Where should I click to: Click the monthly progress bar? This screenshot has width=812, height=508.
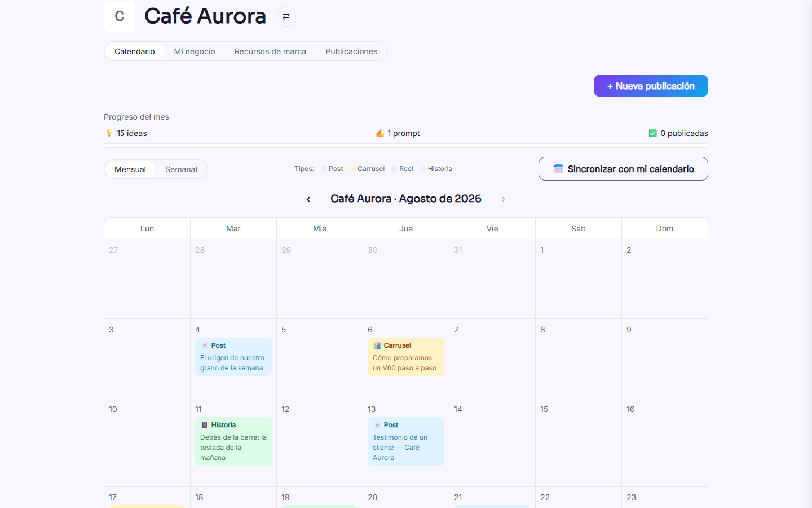click(x=406, y=146)
